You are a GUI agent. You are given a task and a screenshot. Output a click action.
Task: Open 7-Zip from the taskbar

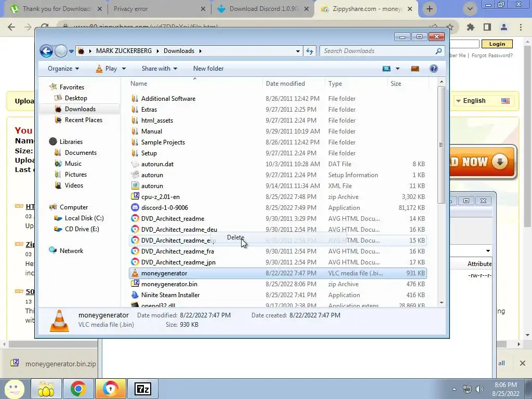pyautogui.click(x=143, y=389)
